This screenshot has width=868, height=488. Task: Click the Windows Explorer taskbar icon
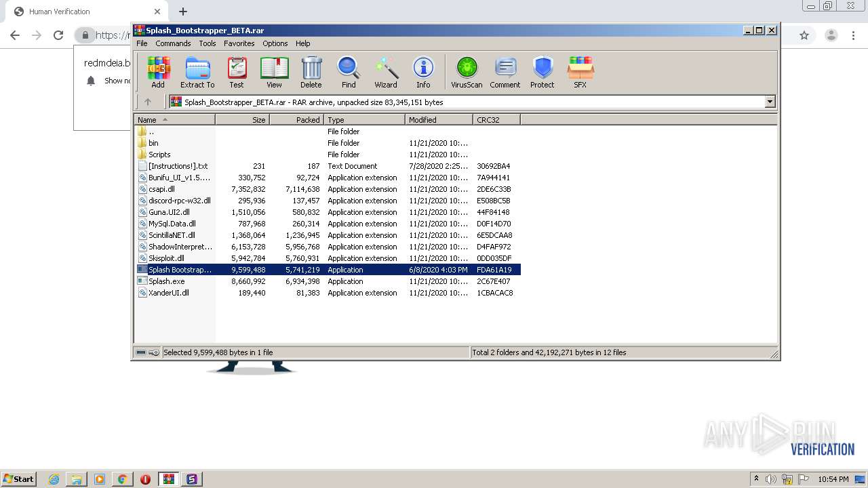77,479
